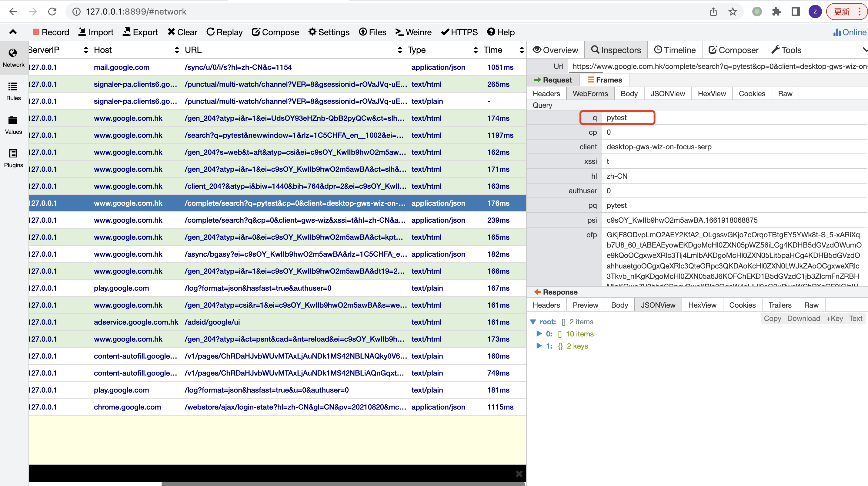Click the Url input field
868x486 pixels.
pyautogui.click(x=718, y=66)
